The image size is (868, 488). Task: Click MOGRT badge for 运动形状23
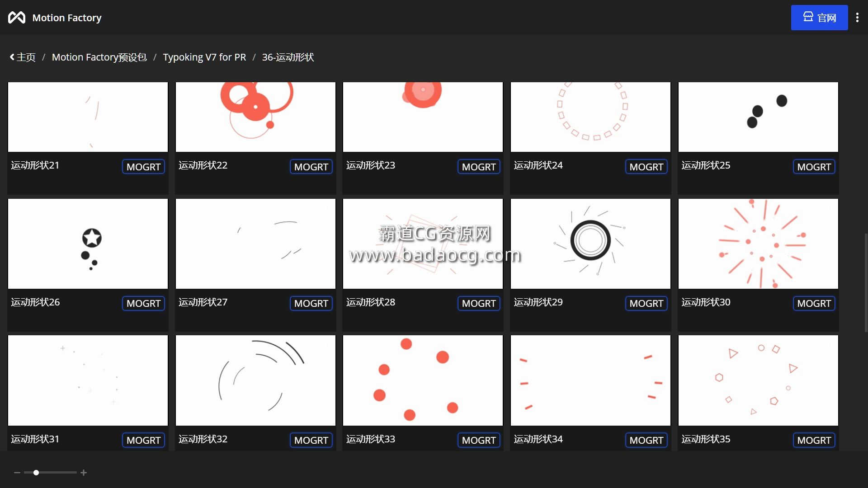(479, 167)
